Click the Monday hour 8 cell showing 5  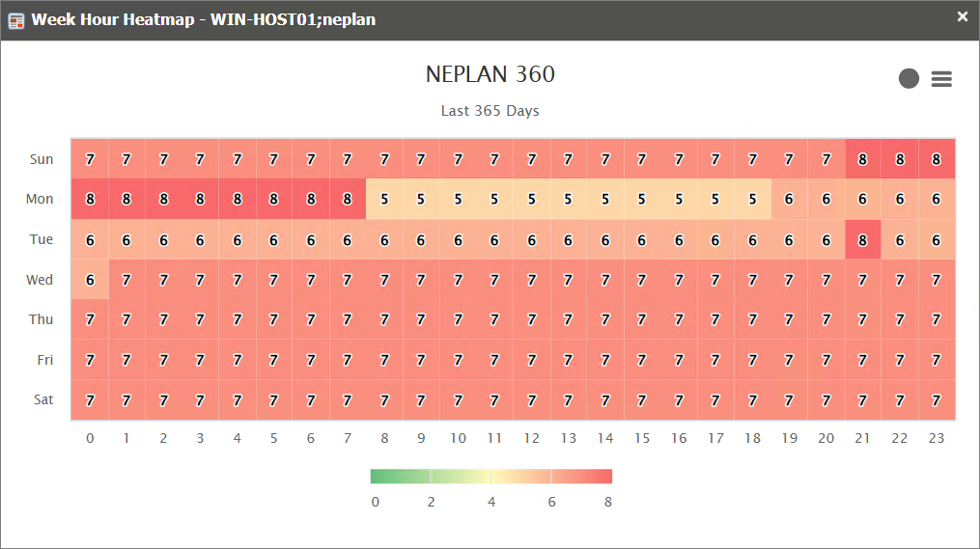(384, 199)
